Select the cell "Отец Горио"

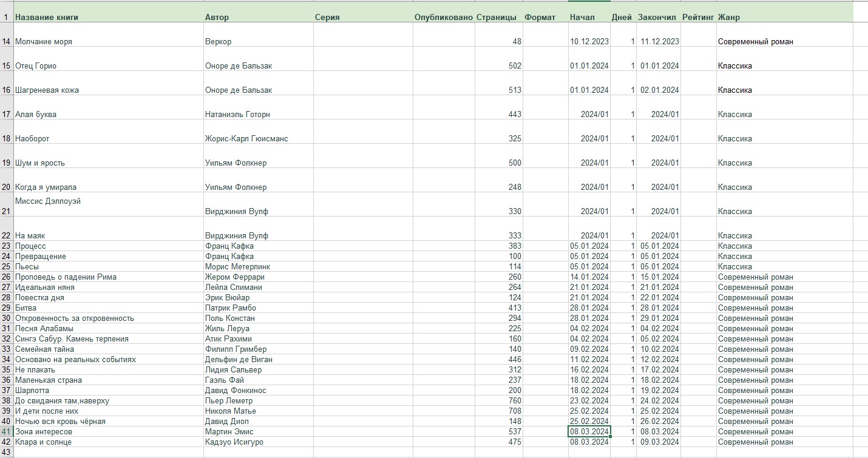108,59
